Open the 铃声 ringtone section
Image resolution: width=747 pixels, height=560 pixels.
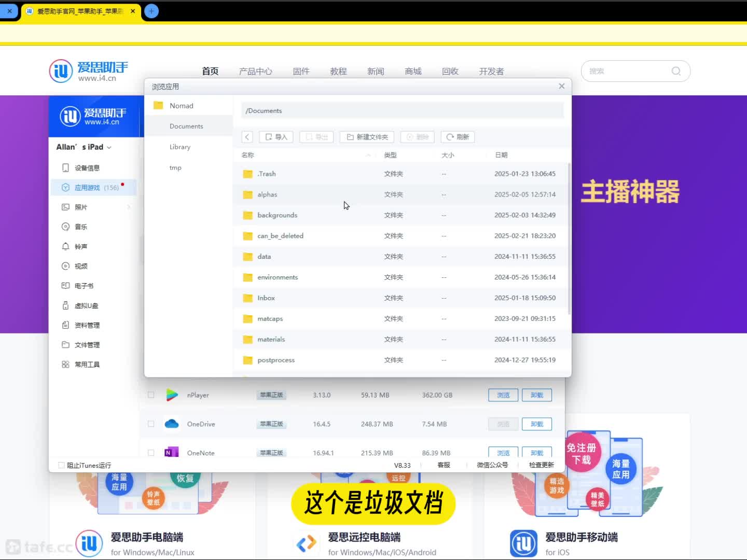(81, 246)
